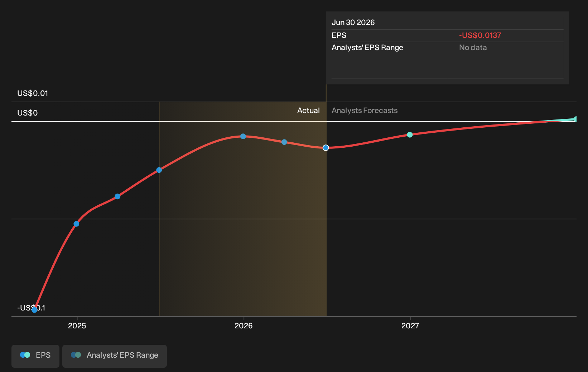Select the highlighted Jun 30 2026 EPS data point
The width and height of the screenshot is (588, 372).
click(326, 148)
